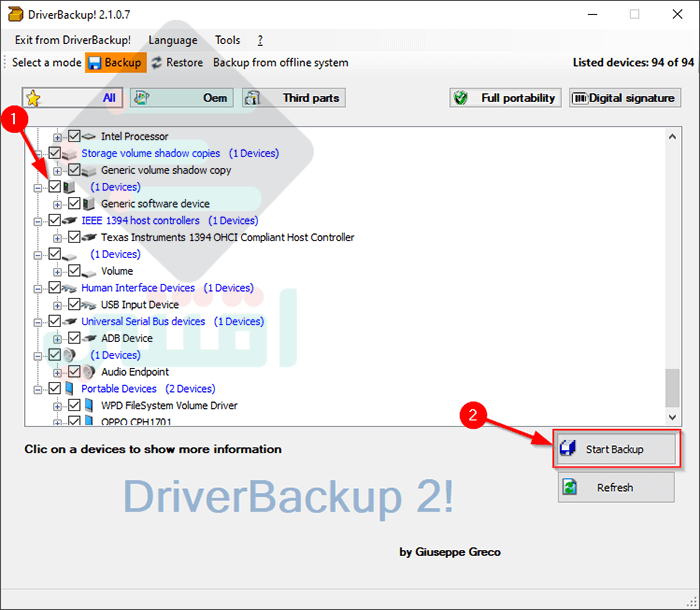Screen dimensions: 700x610
Task: Click the device list scrollbar down arrow
Action: click(672, 417)
